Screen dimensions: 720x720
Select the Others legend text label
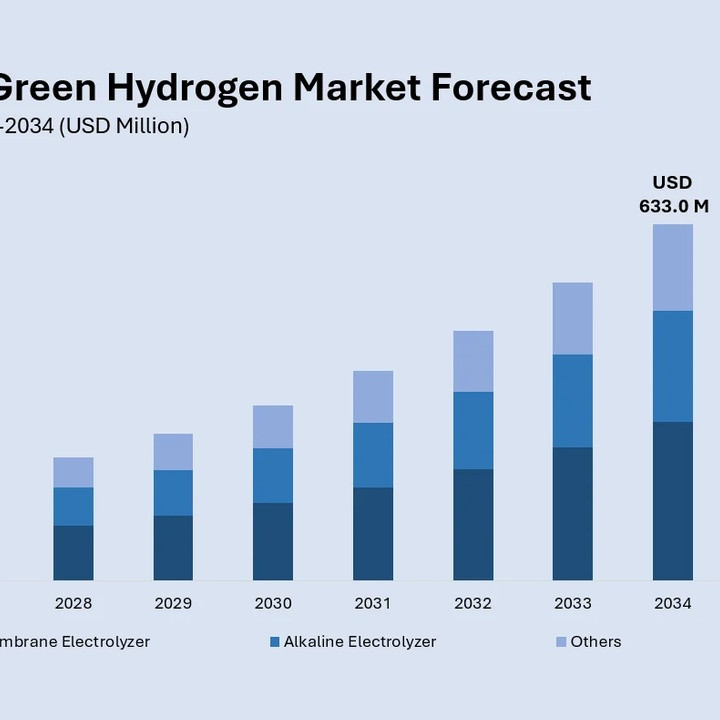pos(596,642)
